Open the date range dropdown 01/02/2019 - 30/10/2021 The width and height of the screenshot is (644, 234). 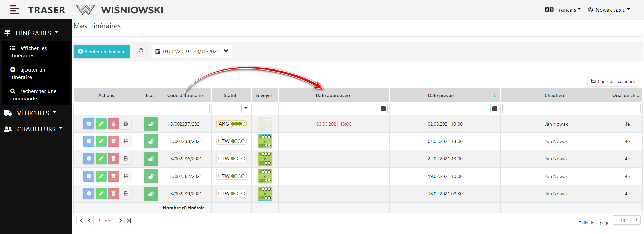192,51
